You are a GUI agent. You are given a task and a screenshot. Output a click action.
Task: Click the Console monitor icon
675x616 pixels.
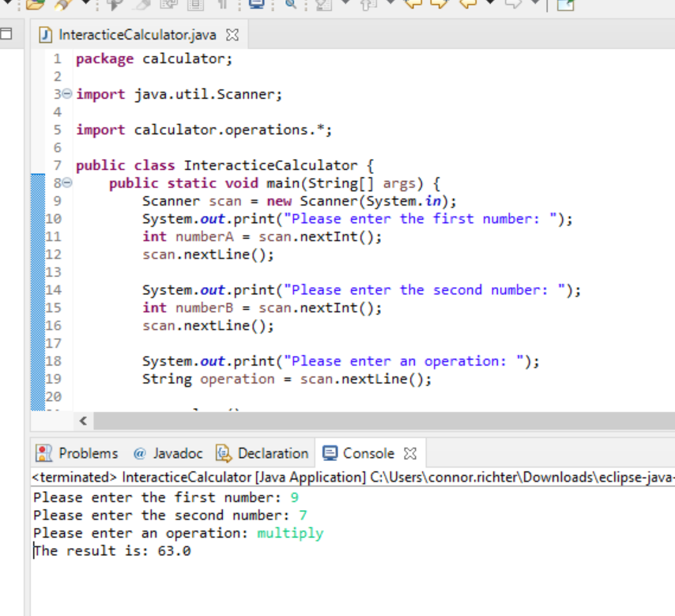point(330,454)
